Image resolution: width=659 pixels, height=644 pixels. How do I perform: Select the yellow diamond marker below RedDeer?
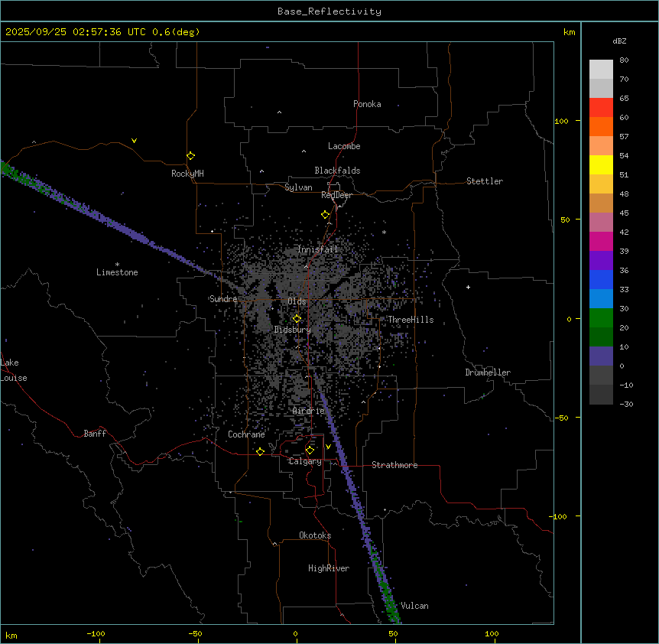click(x=326, y=215)
